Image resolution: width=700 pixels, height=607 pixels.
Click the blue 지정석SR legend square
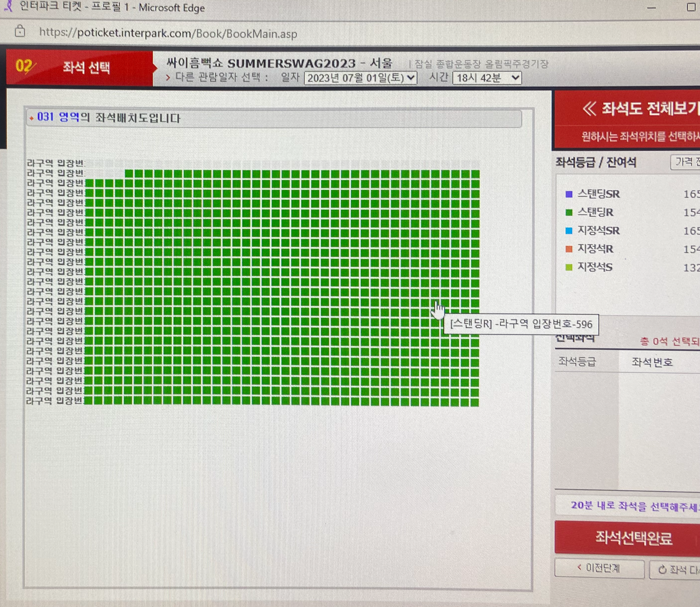569,231
